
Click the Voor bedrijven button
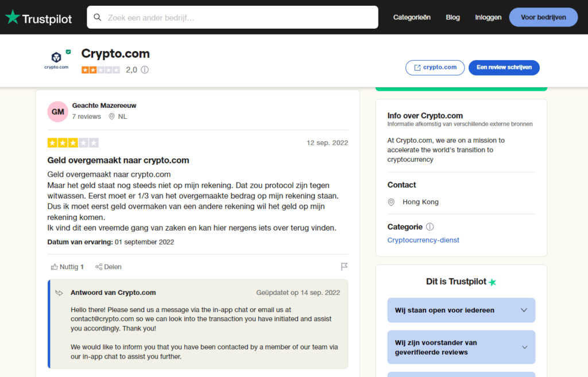[543, 17]
